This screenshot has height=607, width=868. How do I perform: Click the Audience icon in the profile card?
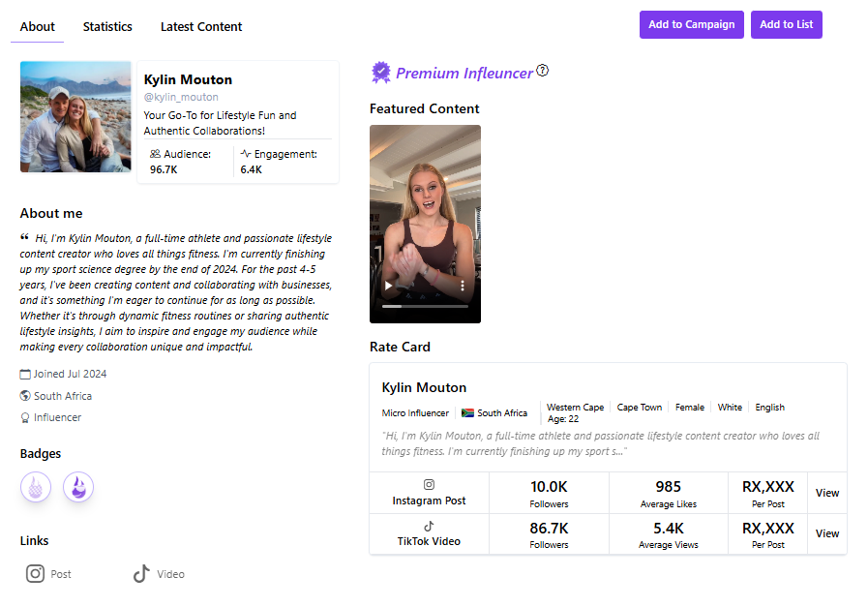[x=154, y=152]
